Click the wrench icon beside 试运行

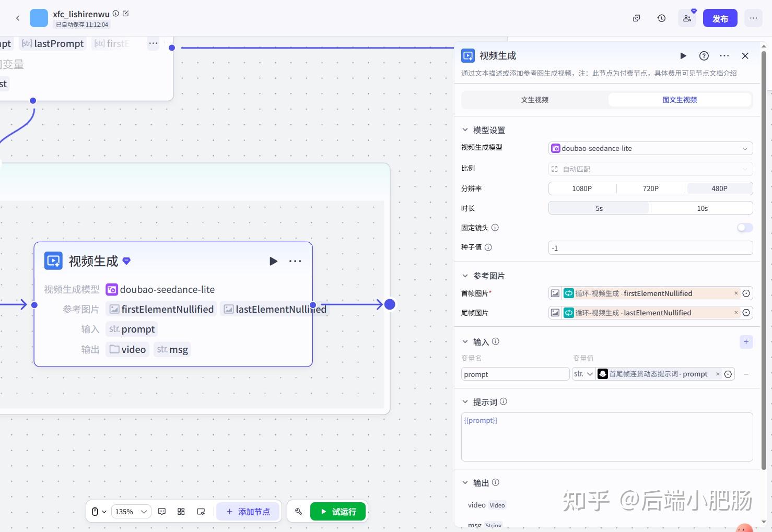298,512
